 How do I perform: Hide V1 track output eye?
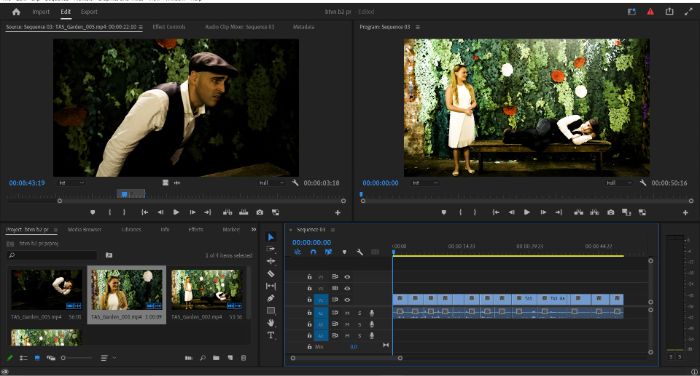[347, 300]
